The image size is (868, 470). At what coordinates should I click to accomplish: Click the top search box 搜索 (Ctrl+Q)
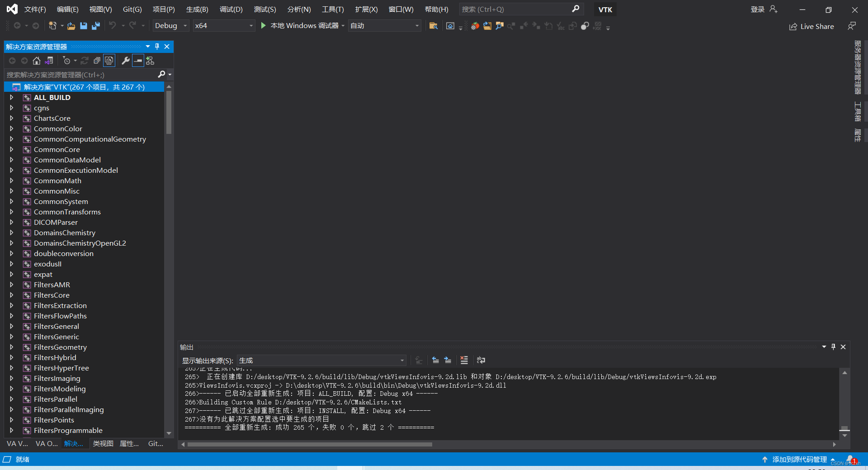521,9
